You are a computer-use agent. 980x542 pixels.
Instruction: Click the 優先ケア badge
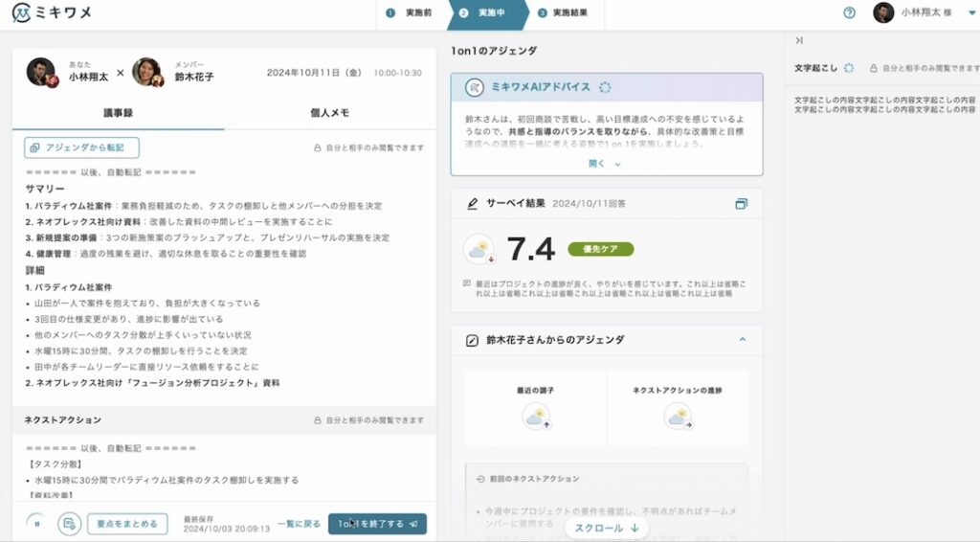(x=601, y=249)
